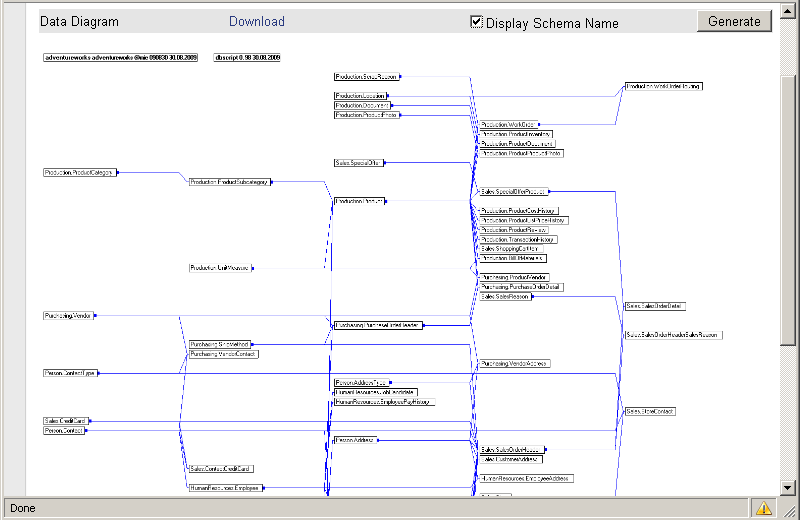
Task: Select the Purchasing.VendorAddress table node
Action: pyautogui.click(x=515, y=364)
